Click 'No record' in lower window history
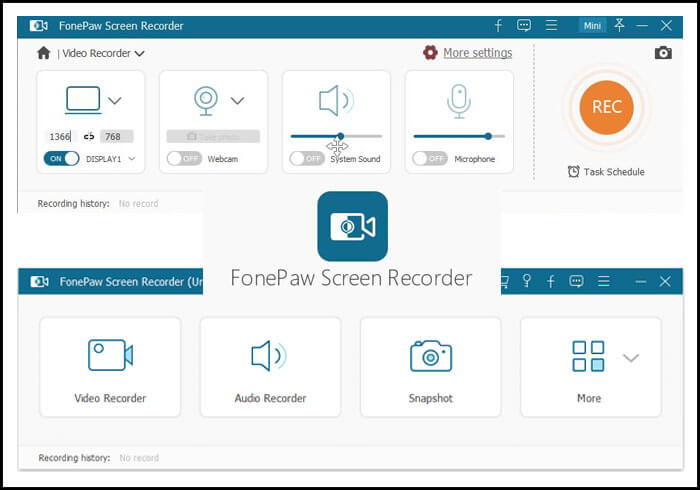This screenshot has height=490, width=700. coord(139,458)
